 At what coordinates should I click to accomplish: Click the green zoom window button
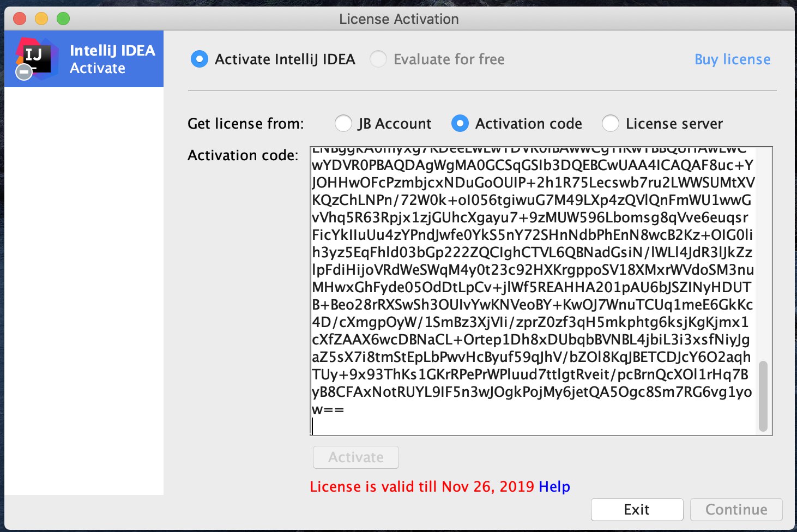(x=63, y=19)
